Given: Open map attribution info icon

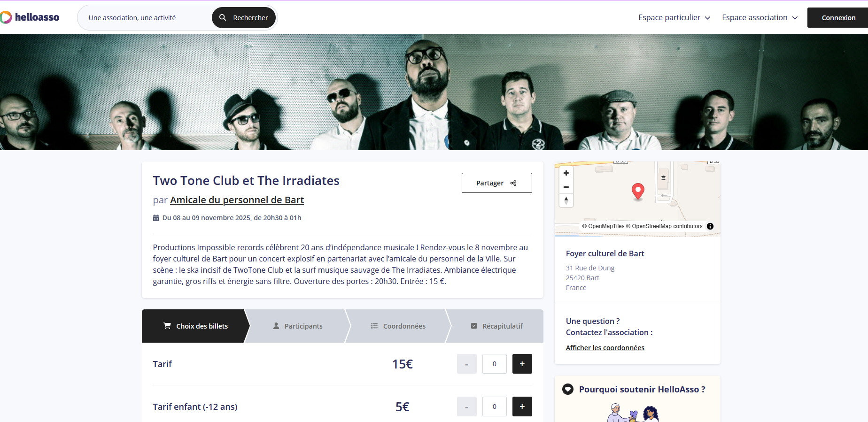Looking at the screenshot, I should (710, 226).
